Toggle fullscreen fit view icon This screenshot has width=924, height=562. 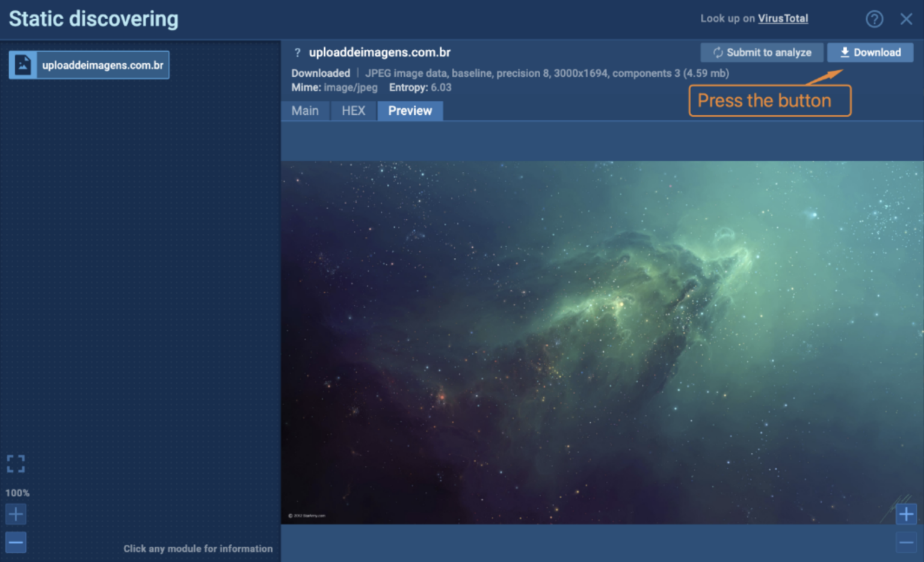tap(16, 463)
